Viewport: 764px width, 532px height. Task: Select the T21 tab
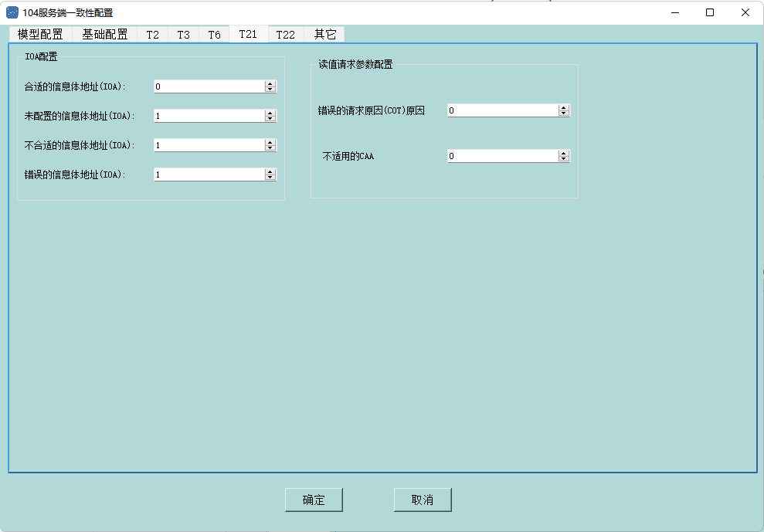point(248,34)
